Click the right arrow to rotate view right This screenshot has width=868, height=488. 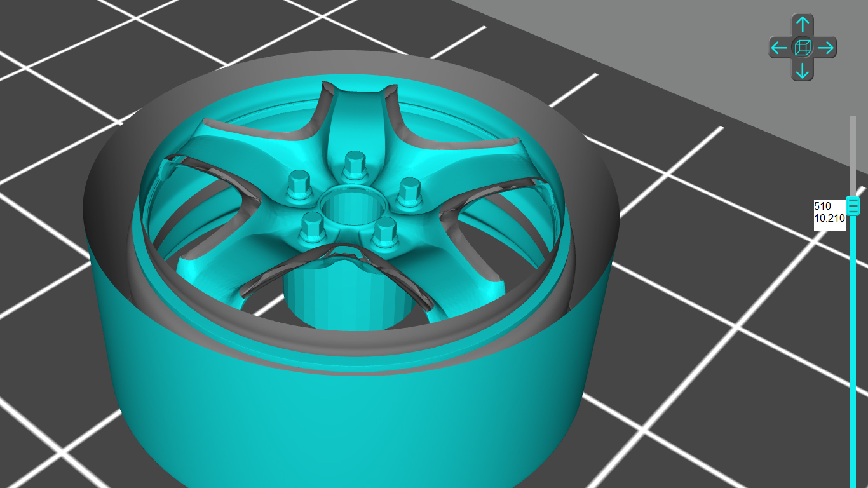pos(825,48)
